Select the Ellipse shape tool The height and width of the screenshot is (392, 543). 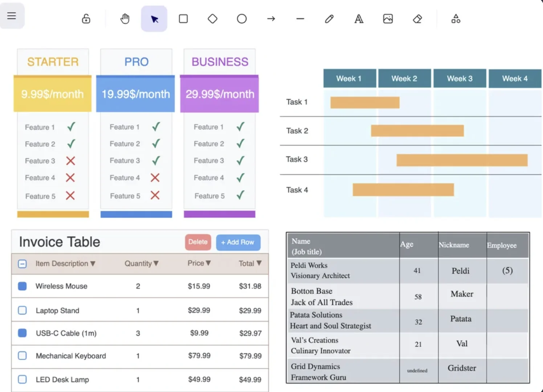click(x=242, y=19)
